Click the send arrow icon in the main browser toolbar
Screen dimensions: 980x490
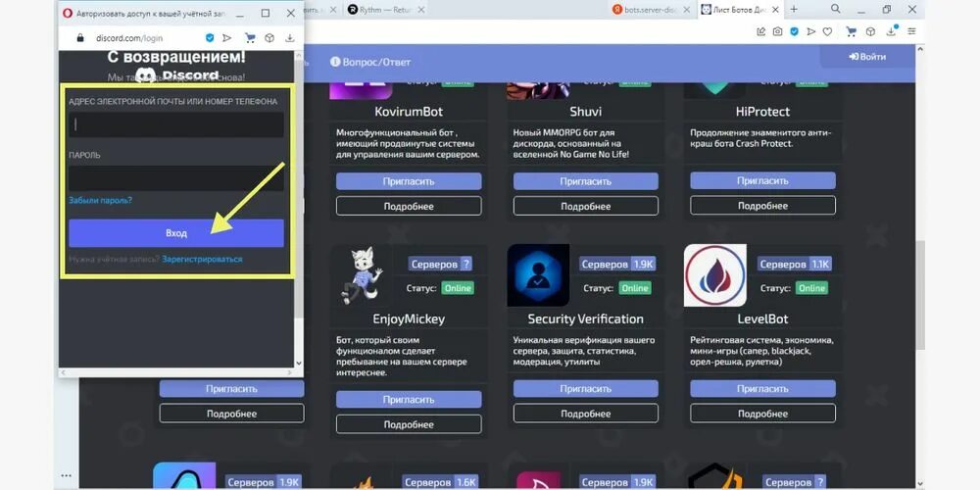[x=811, y=31]
